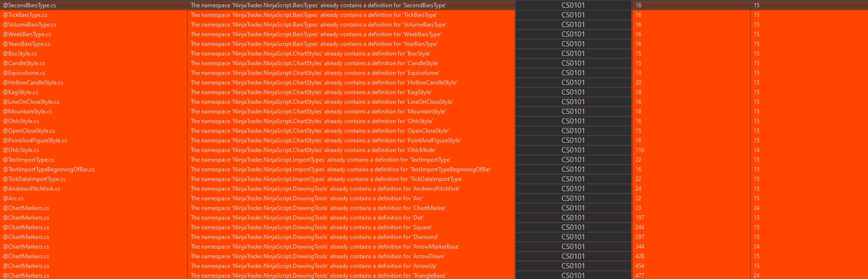Select the error message for 'KagiStyle'
This screenshot has height=279, width=868.
click(x=311, y=92)
